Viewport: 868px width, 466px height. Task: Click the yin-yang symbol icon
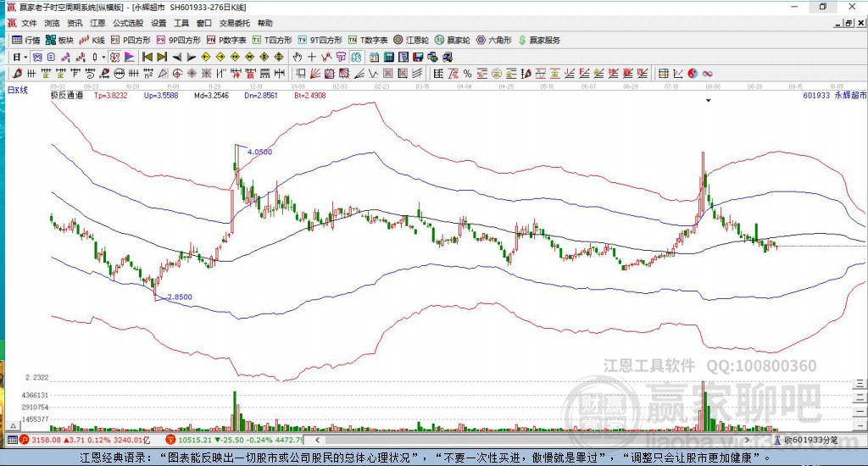[693, 74]
